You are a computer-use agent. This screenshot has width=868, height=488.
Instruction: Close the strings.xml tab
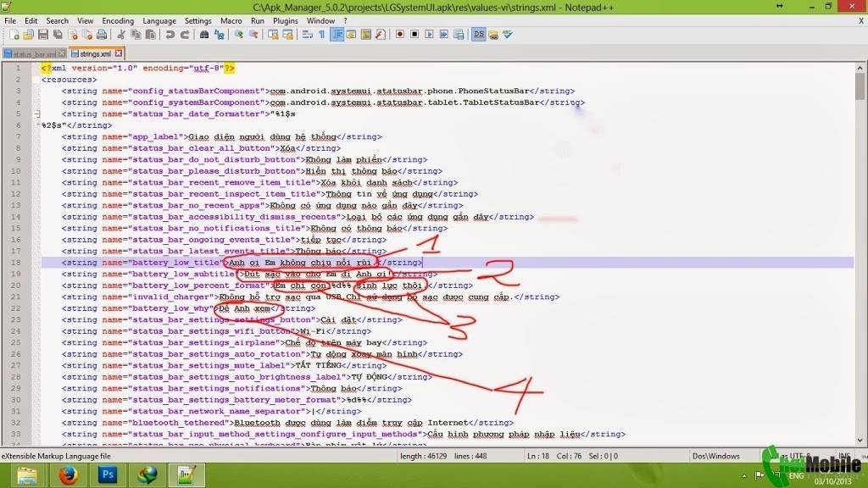tap(119, 53)
